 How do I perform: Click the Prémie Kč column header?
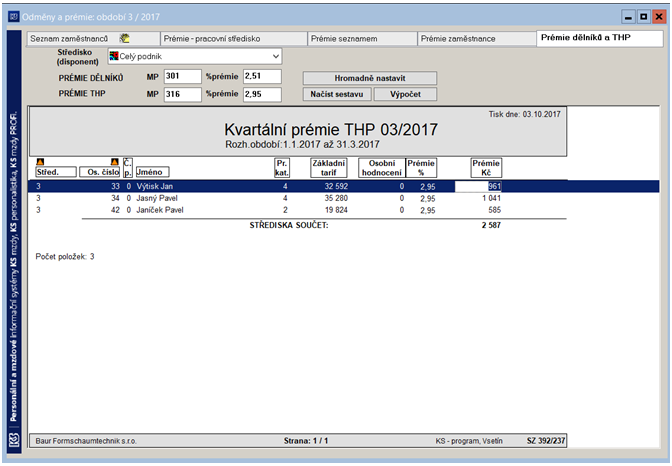click(x=486, y=168)
